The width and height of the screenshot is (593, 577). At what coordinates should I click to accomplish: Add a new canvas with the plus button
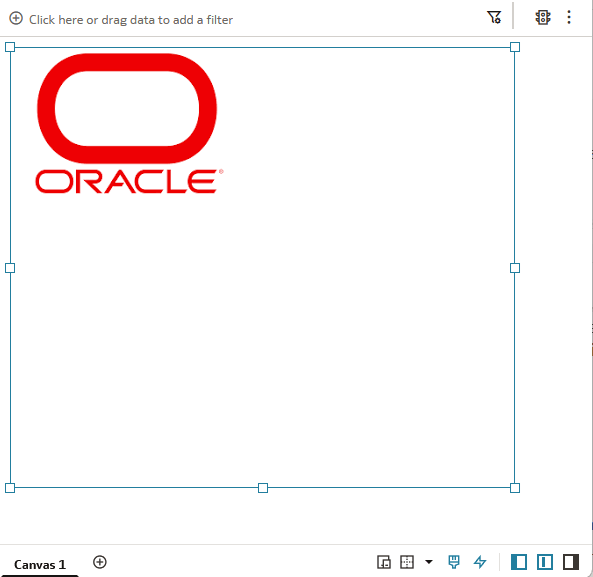point(100,562)
